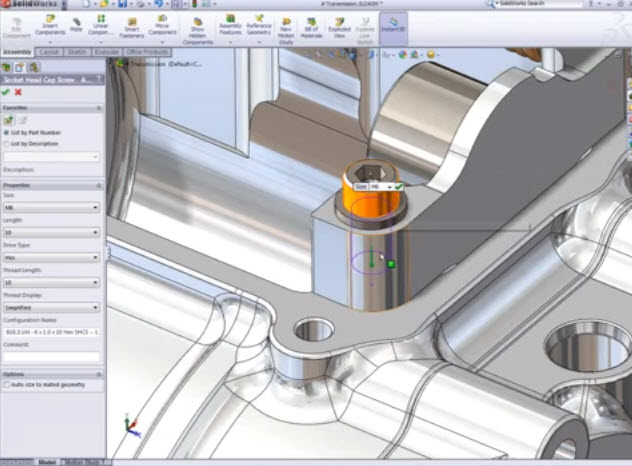
Task: Switch to the Evaluate tab
Action: 107,52
